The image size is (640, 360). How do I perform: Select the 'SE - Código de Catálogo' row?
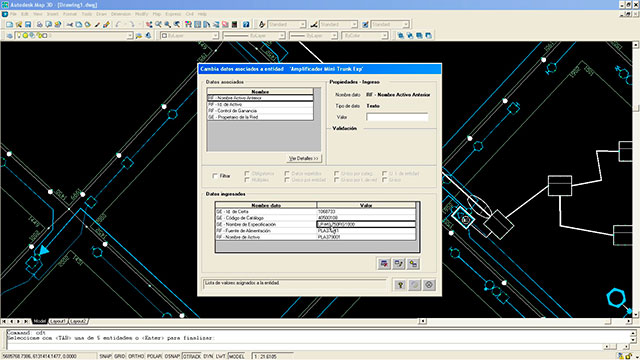click(316, 218)
